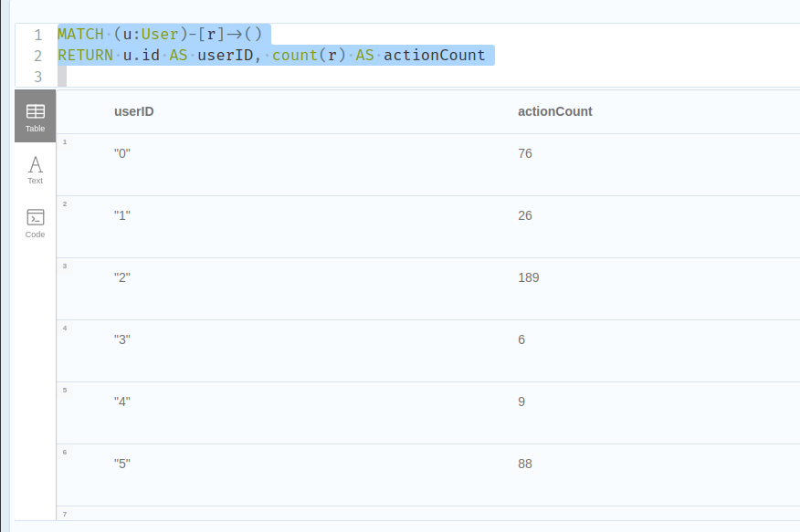This screenshot has width=800, height=532.
Task: Select the userID cell "4"
Action: click(122, 402)
